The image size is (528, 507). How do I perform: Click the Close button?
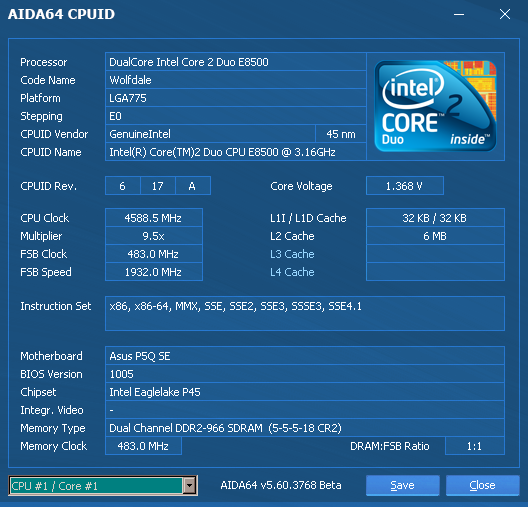point(483,485)
